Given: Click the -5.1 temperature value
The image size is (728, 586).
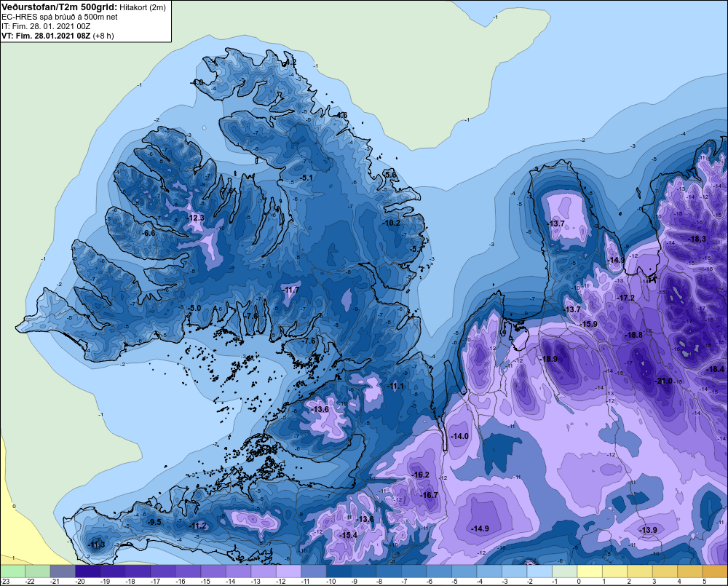Looking at the screenshot, I should coord(307,178).
